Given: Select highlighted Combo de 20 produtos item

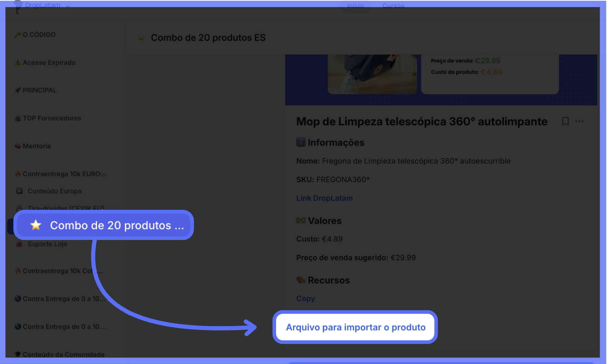Looking at the screenshot, I should click(x=104, y=225).
